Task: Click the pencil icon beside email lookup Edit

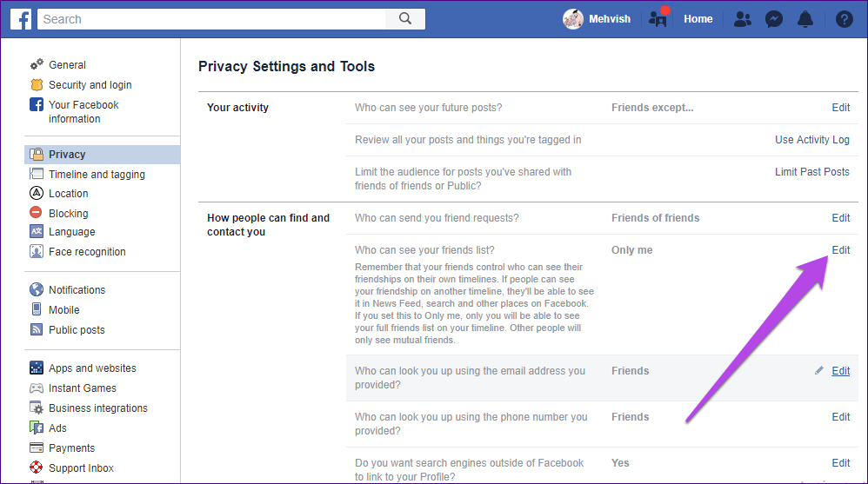Action: pyautogui.click(x=818, y=371)
